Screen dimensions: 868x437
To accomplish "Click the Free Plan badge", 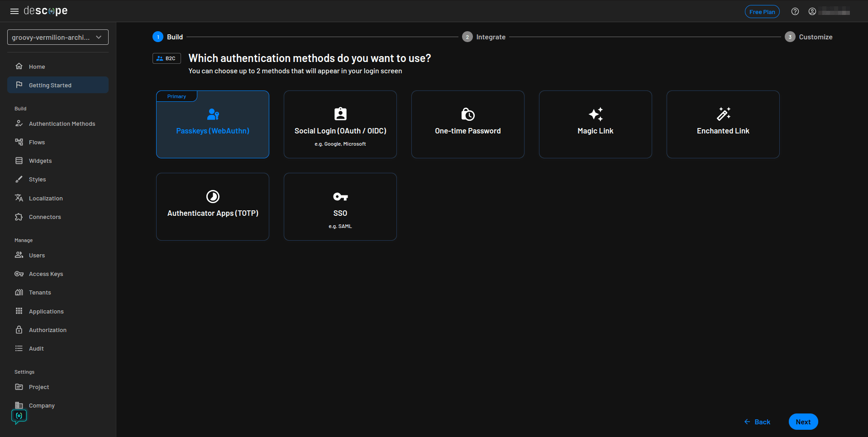I will [x=762, y=11].
